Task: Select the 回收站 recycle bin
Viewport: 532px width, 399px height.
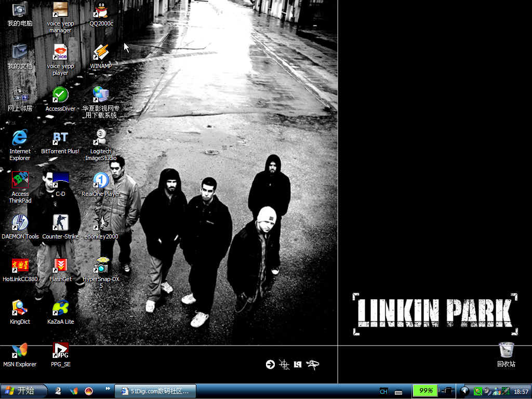Action: pyautogui.click(x=506, y=355)
